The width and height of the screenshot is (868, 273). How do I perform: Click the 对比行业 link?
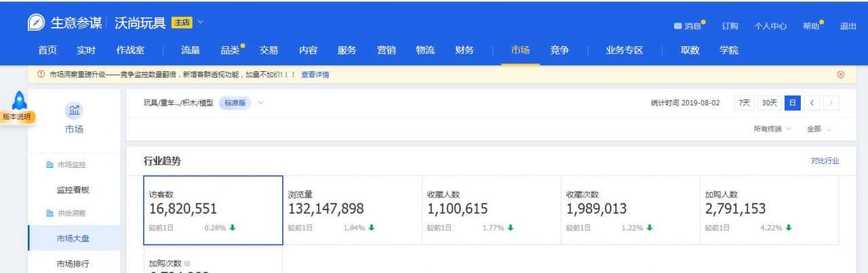pyautogui.click(x=825, y=161)
